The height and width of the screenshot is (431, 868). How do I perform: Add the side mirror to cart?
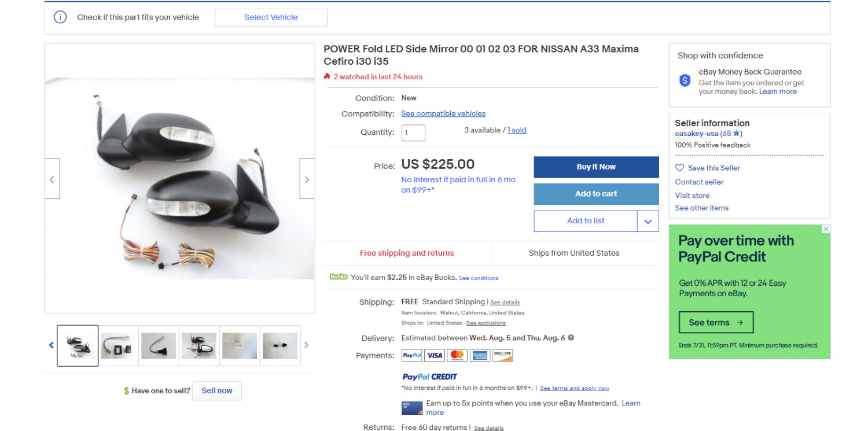(x=596, y=194)
